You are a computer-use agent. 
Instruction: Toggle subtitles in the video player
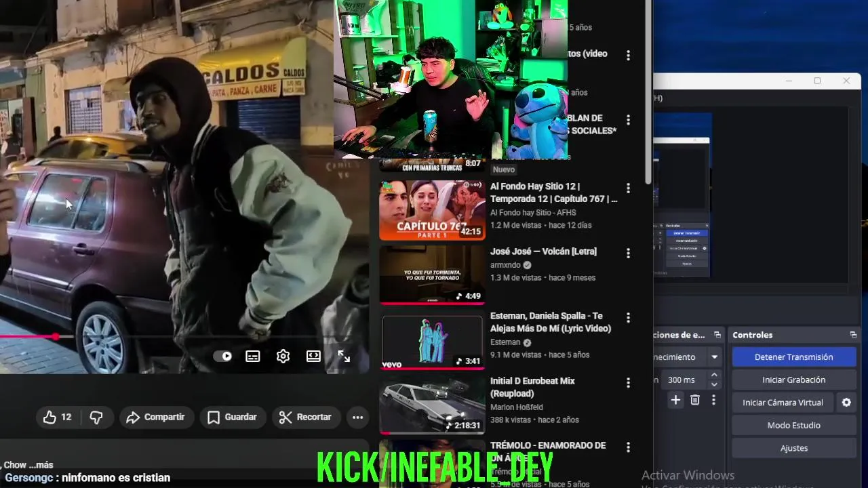(x=252, y=356)
